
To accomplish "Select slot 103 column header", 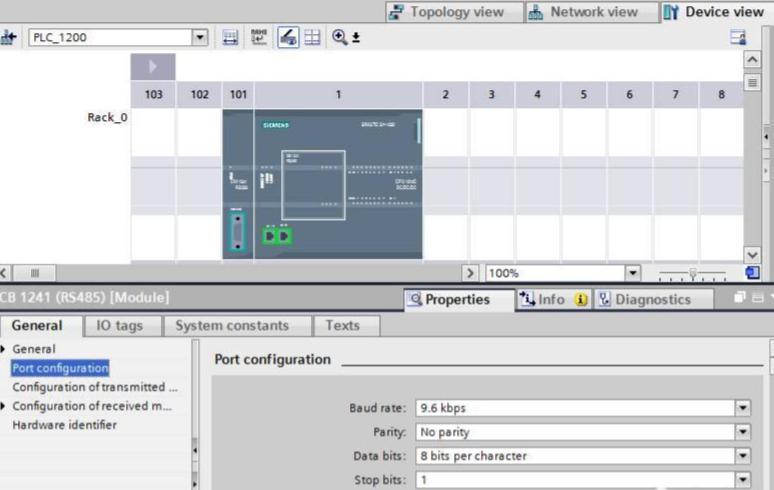I will [153, 94].
